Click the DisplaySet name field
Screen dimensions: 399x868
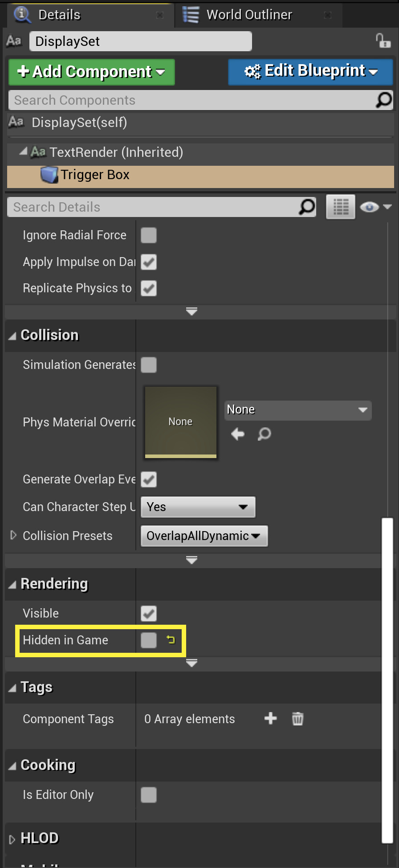tap(141, 41)
